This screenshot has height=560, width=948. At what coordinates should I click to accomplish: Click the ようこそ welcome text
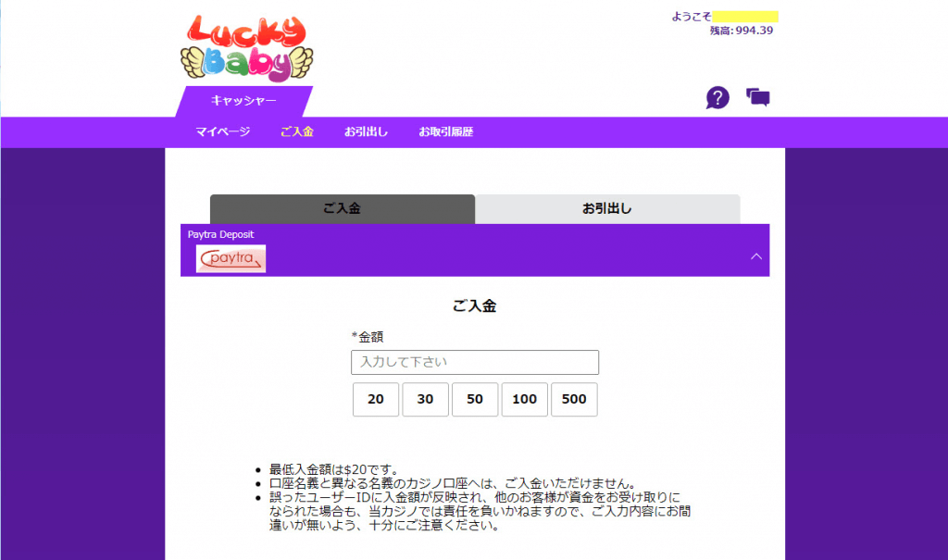[691, 17]
